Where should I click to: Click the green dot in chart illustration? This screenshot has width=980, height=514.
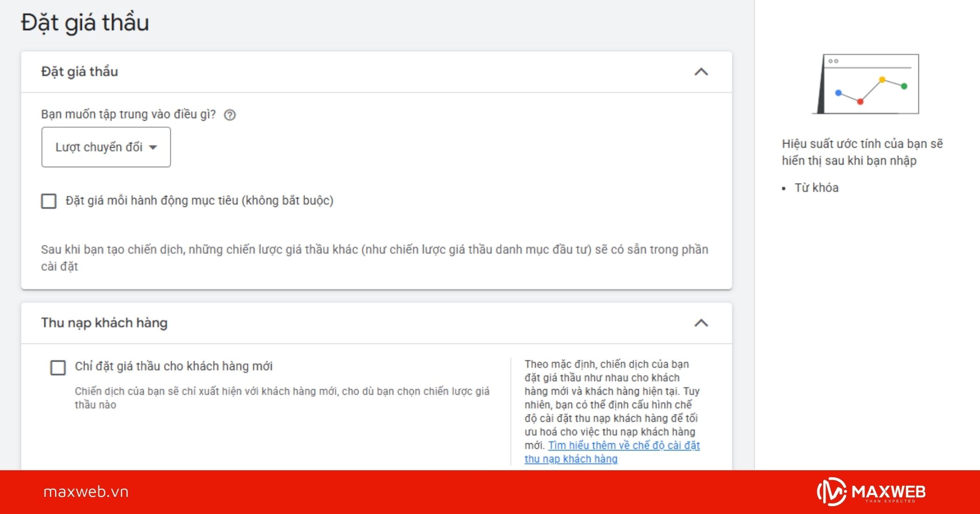tap(904, 86)
